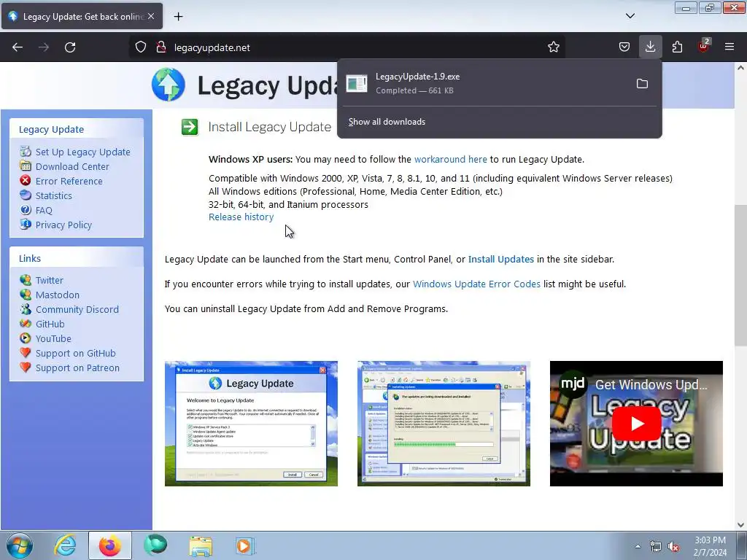Open the taskbar clock showing 3:03 PM

point(710,546)
